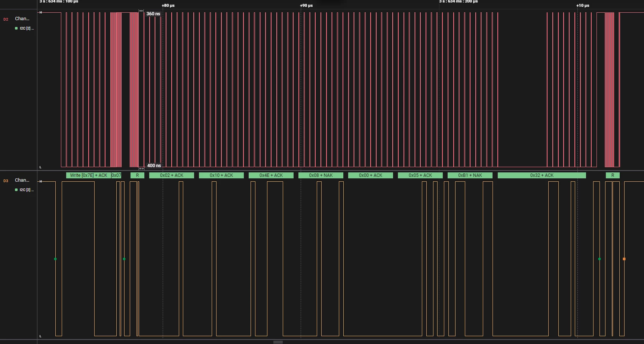Click the green start marker before Write [0x7E]
644x344 pixels.
pos(55,259)
